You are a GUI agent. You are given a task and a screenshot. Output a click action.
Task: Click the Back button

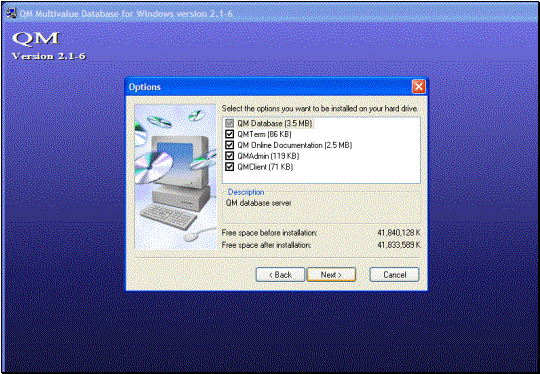(280, 275)
